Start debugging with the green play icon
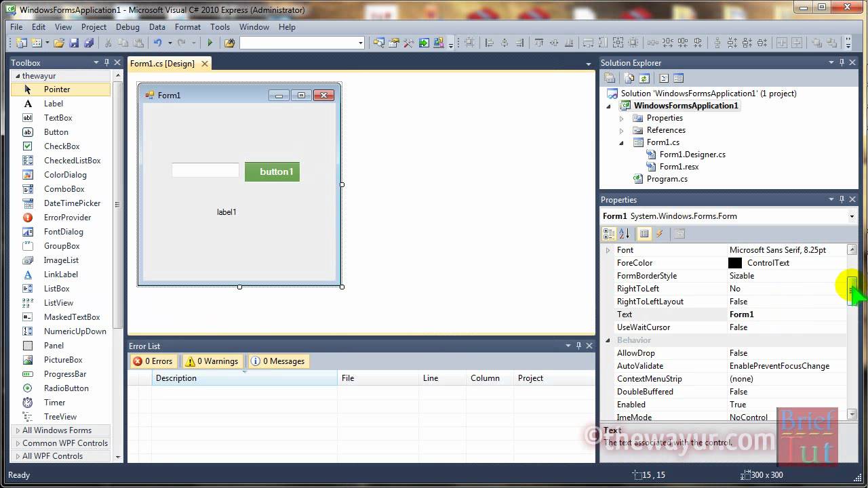 pos(210,43)
